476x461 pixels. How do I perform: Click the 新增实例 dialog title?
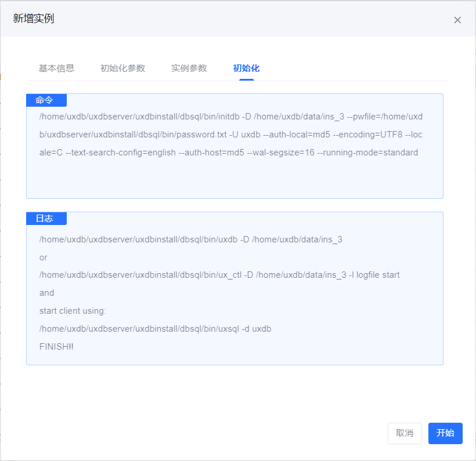34,19
